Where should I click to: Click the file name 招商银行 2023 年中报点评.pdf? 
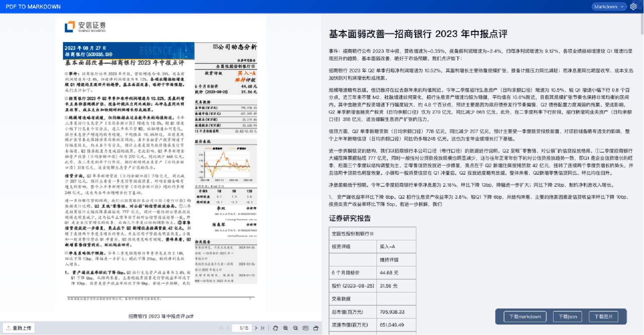[x=161, y=317]
